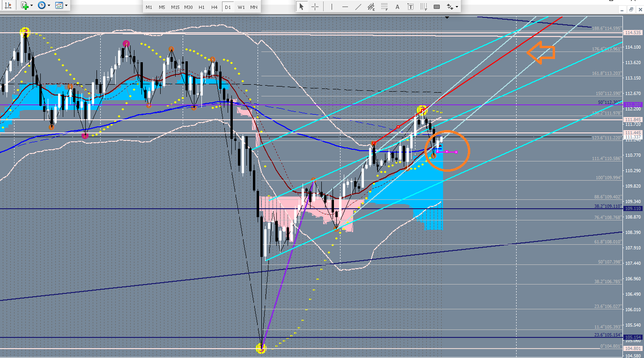Switch timeframe to W1
Image resolution: width=644 pixels, height=358 pixels.
point(241,7)
